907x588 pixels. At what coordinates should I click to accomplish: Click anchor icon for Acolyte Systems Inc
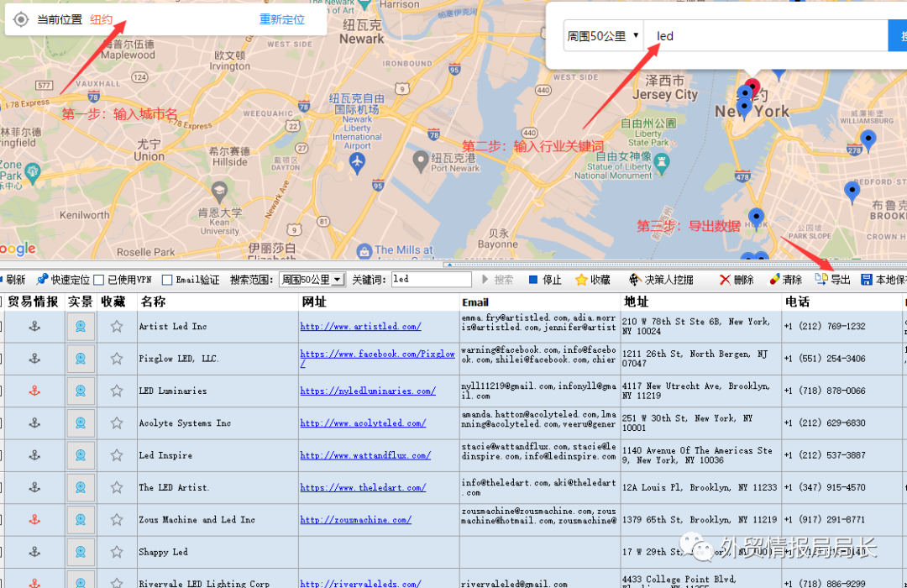pyautogui.click(x=34, y=423)
